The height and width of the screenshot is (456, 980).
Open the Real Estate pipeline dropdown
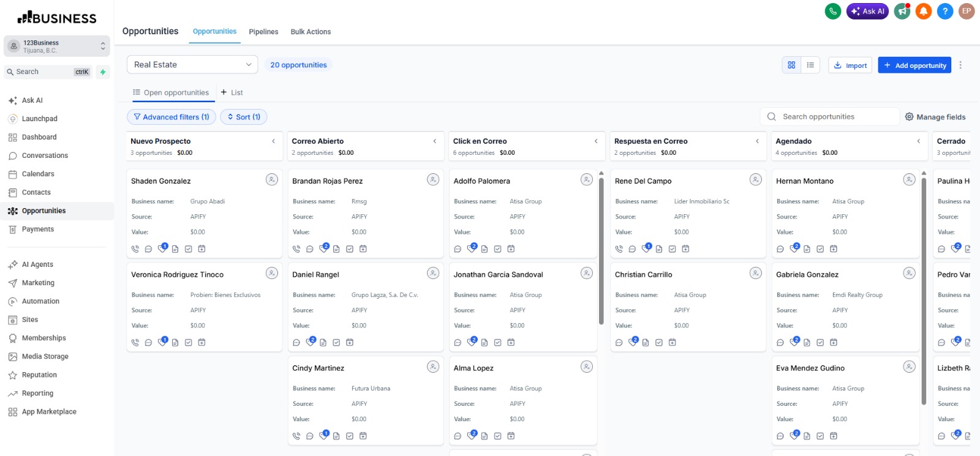click(x=193, y=64)
